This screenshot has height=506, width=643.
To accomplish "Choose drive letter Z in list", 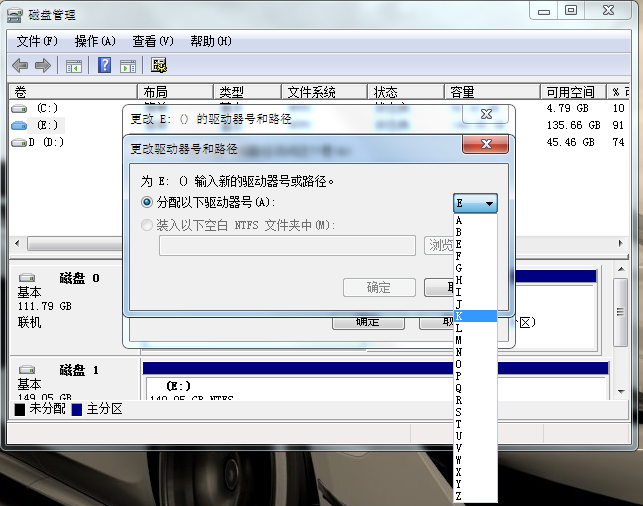I will tap(475, 496).
